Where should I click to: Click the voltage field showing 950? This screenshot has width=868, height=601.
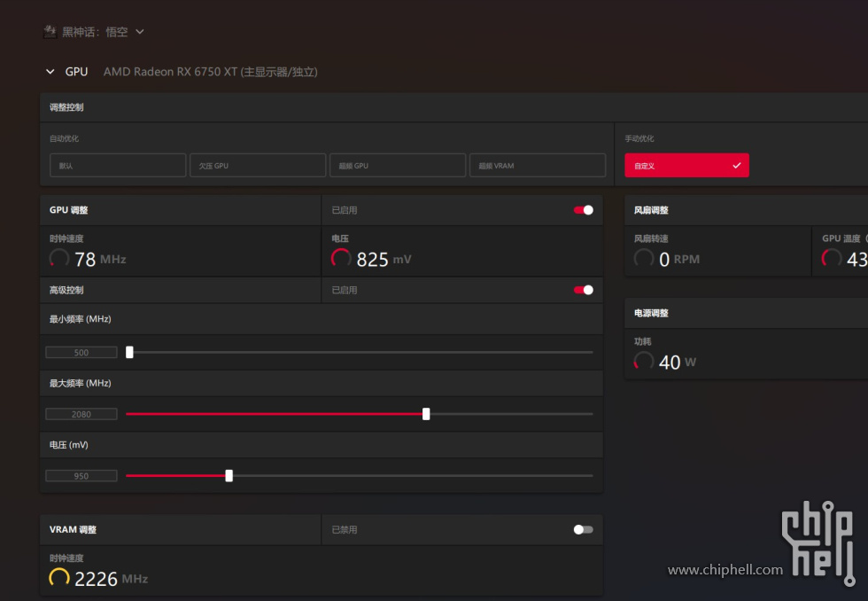(81, 476)
